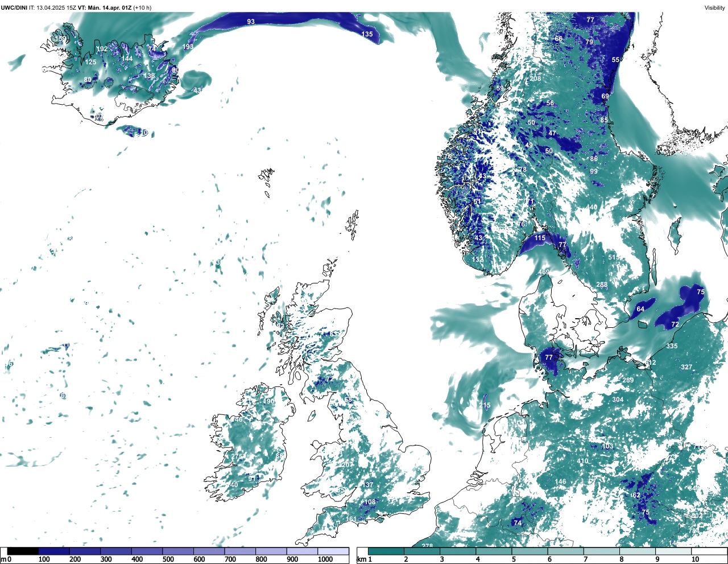Viewport: 728px width, 564px height.
Task: Select the 5–6 km teal legend swatch
Action: click(530, 551)
